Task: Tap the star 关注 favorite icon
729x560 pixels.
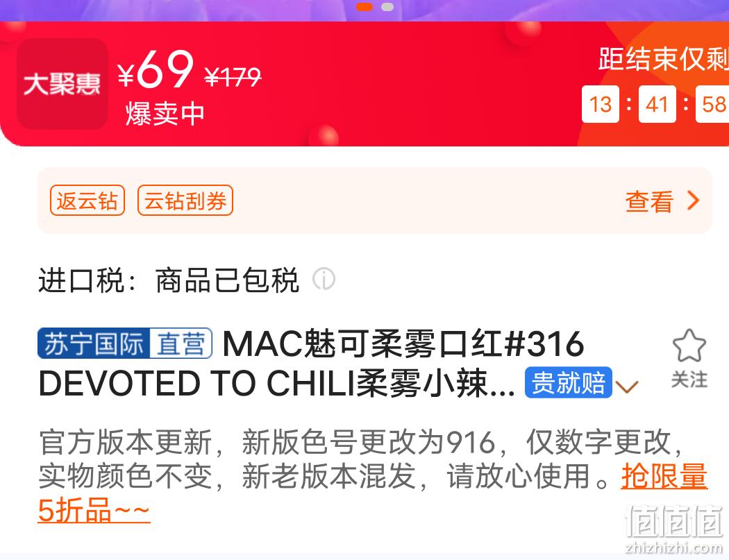Action: [x=689, y=346]
